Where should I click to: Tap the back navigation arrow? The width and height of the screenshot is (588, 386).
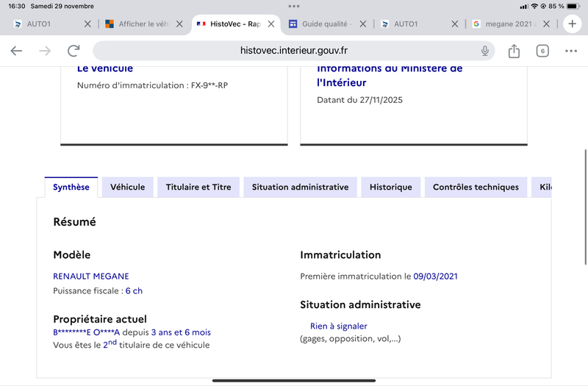click(16, 51)
